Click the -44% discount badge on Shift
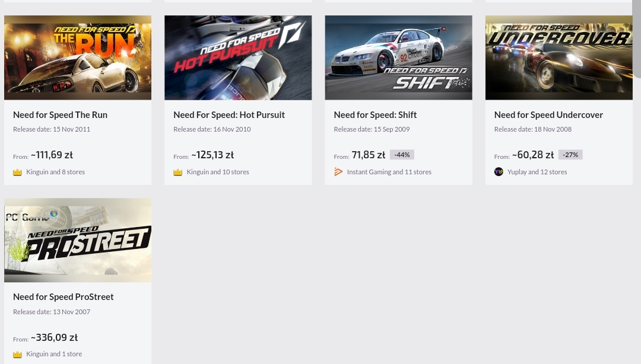This screenshot has height=364, width=641. (x=402, y=155)
